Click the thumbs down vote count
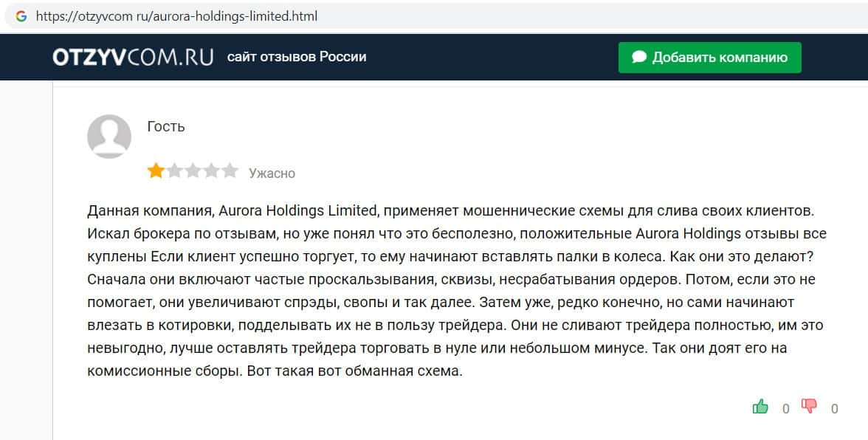 835,408
